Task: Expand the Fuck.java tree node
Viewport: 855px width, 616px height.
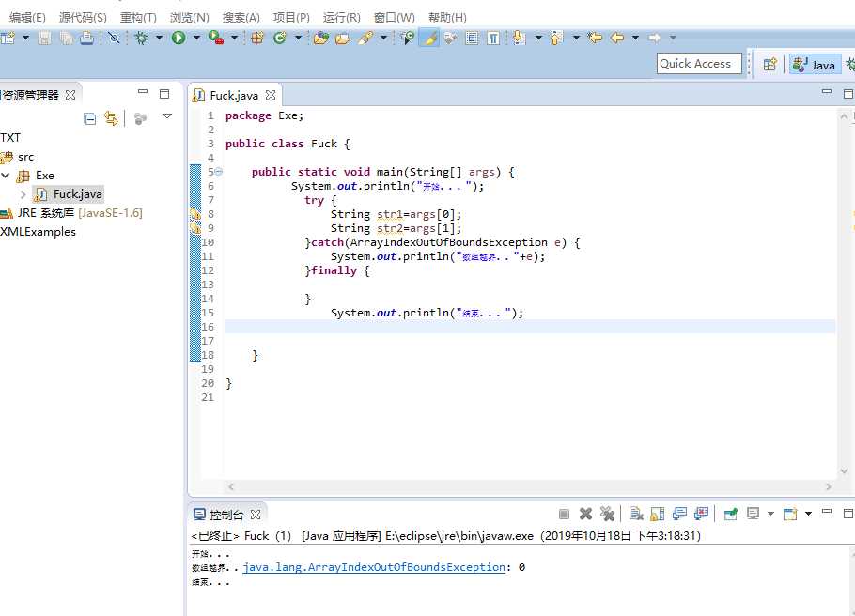Action: (23, 194)
